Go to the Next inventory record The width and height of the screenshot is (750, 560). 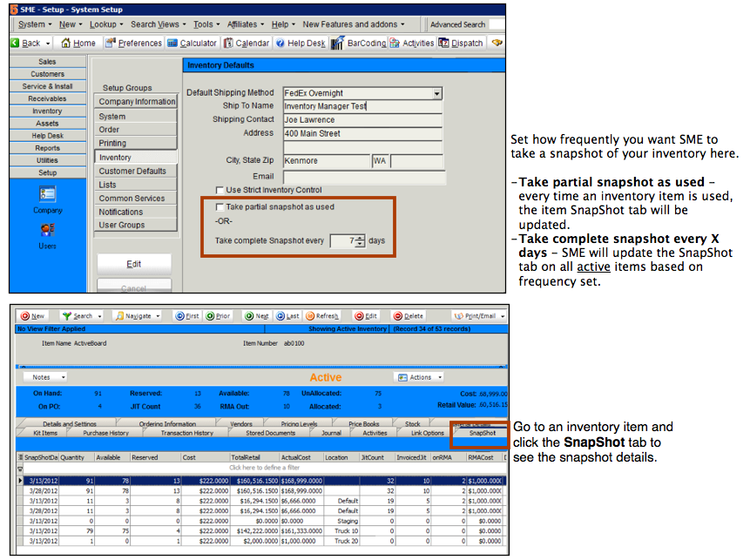pos(256,316)
